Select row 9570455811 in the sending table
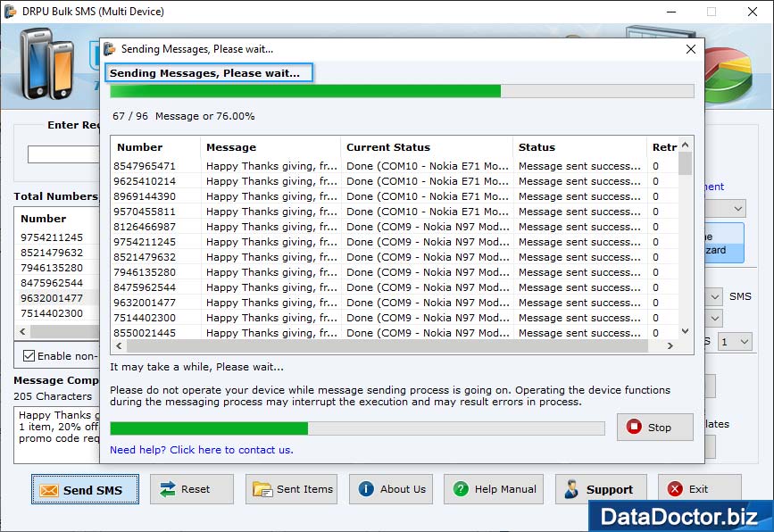Viewport: 774px width, 532px height. [395, 212]
